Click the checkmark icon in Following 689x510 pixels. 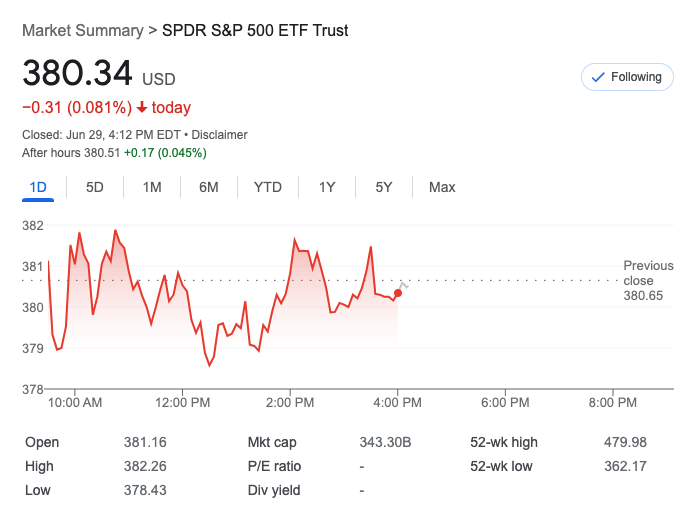click(599, 77)
